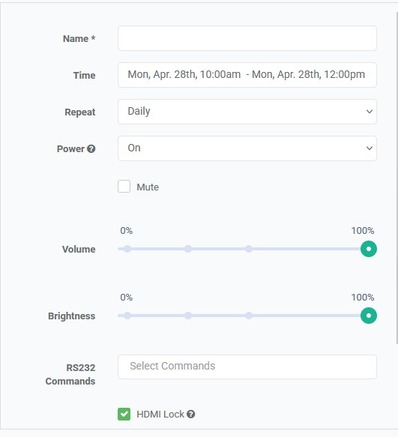Image resolution: width=398 pixels, height=437 pixels.
Task: Open the RS232 Select Commands combo box
Action: (247, 367)
